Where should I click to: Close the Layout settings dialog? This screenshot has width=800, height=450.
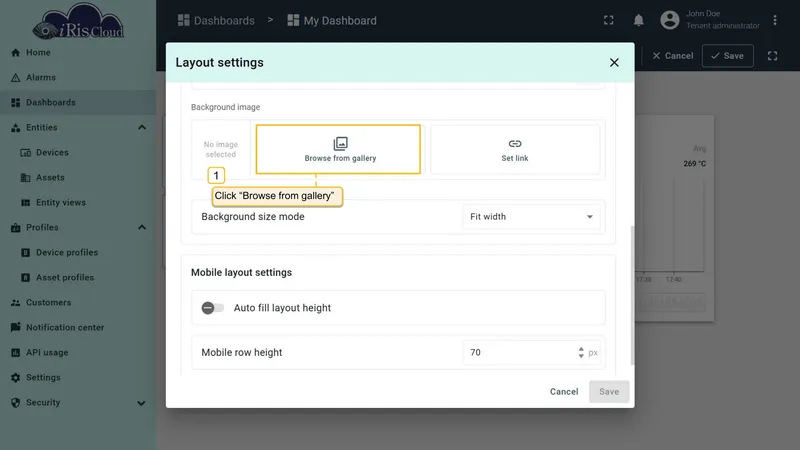614,62
